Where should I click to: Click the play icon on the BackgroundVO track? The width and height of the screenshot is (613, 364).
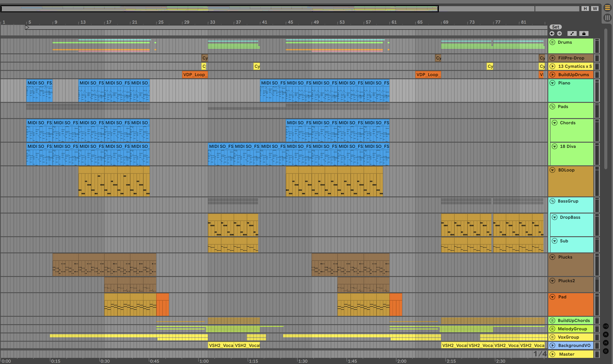pos(552,345)
